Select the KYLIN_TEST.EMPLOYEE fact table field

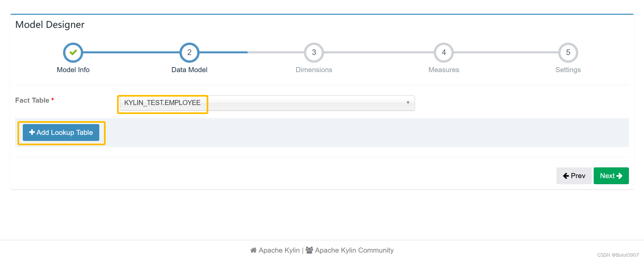coord(267,103)
